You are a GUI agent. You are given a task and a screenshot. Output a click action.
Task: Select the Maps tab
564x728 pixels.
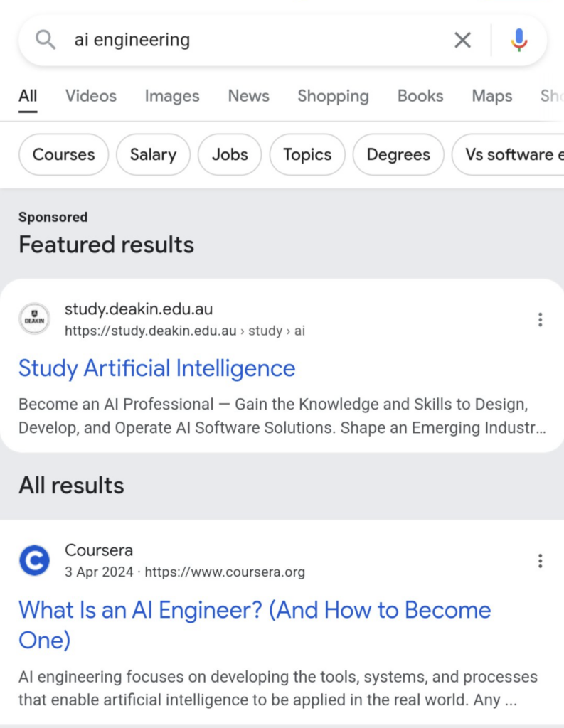[x=492, y=96]
